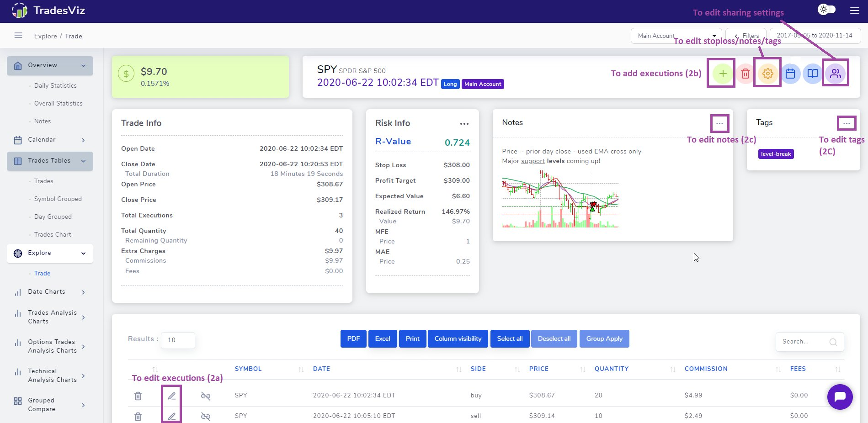868x423 pixels.
Task: Open the Notes options ellipsis
Action: [719, 123]
